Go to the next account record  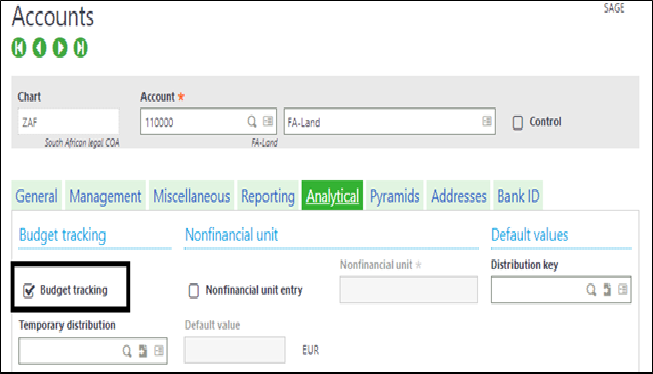(x=60, y=47)
